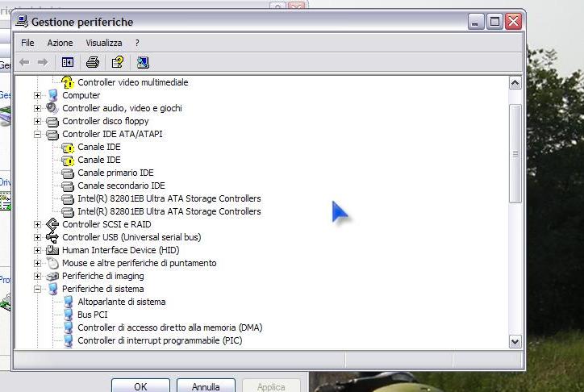
Task: Click the Periferiche di sistema icon
Action: 53,289
